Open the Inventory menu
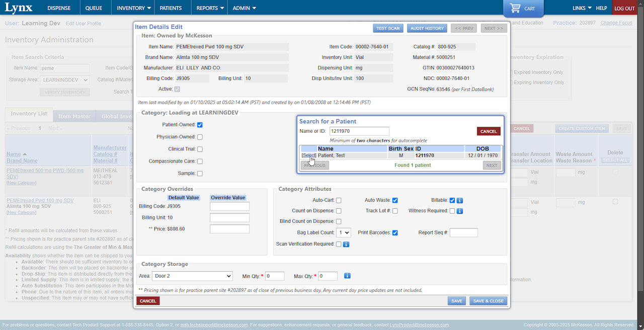644x330 pixels. 133,8
